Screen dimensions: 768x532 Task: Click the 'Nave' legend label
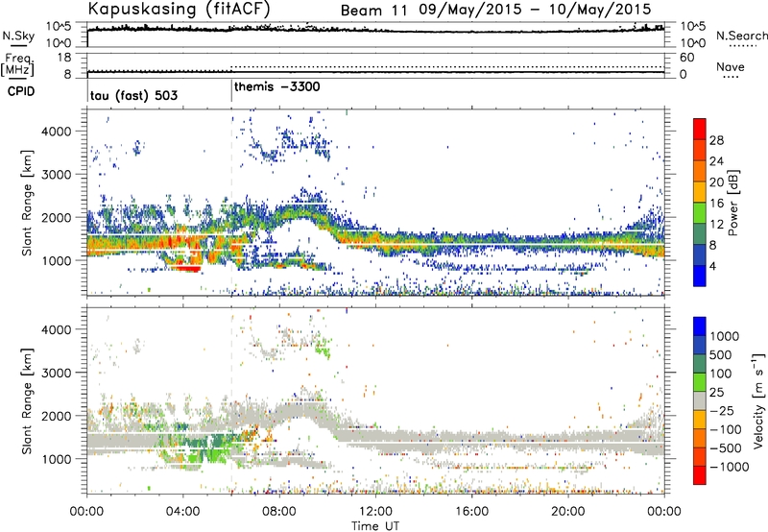click(731, 66)
